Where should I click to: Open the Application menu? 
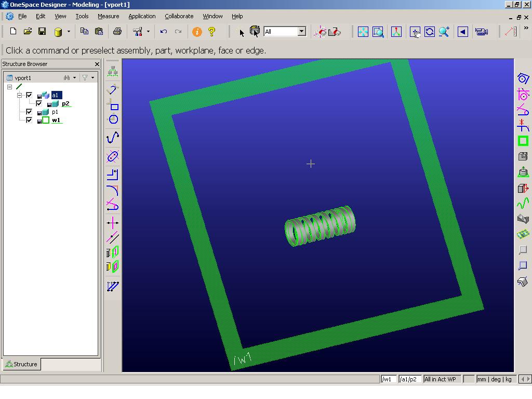coord(142,16)
